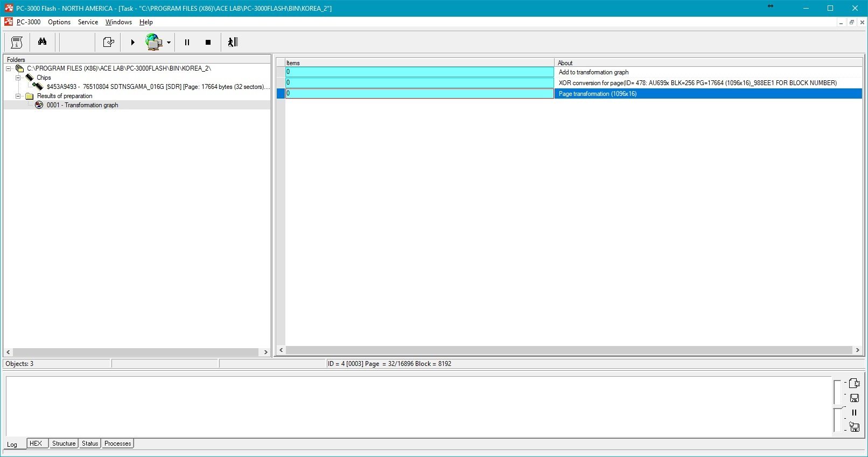Click inside the empty log text area

coord(418,406)
